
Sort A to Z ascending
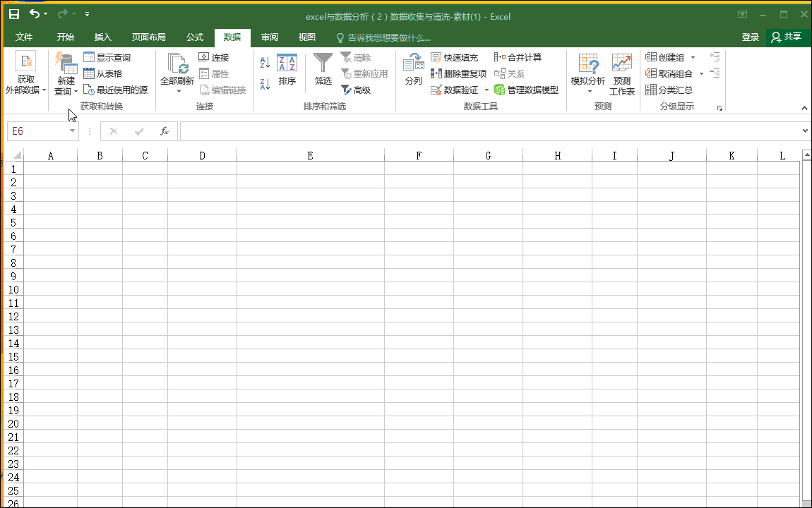click(x=265, y=63)
